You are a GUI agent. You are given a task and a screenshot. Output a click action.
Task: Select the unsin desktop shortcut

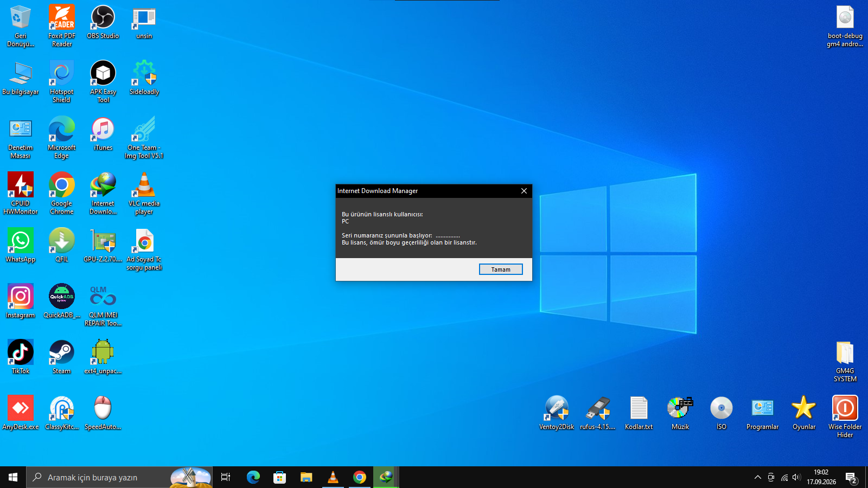144,22
